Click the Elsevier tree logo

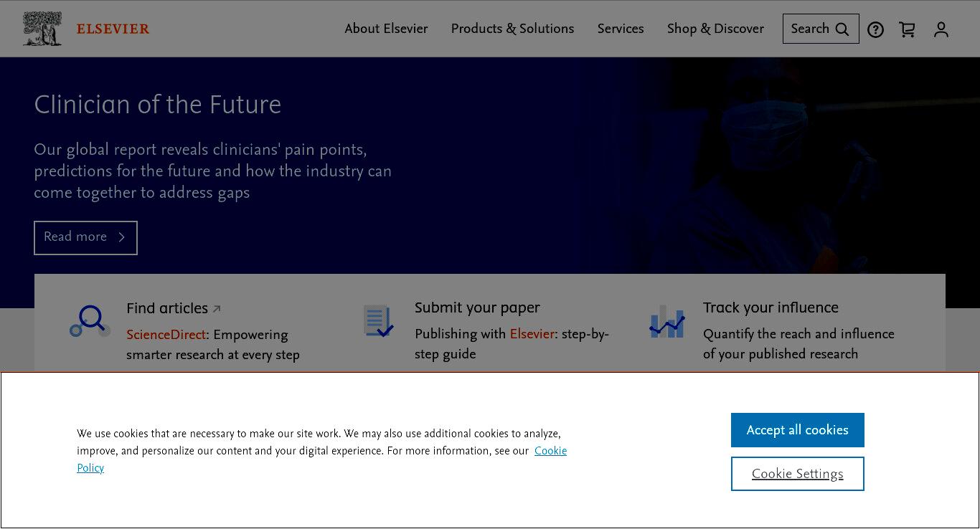pyautogui.click(x=42, y=29)
